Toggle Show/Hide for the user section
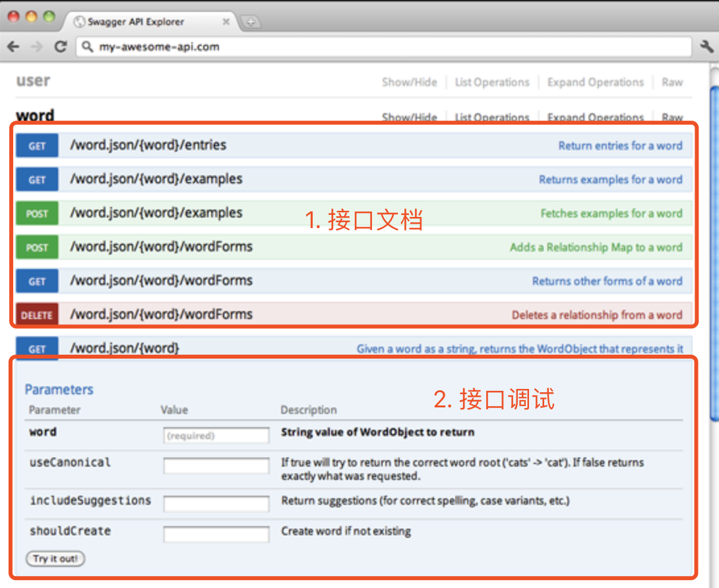Viewport: 719px width, 588px height. pos(409,82)
